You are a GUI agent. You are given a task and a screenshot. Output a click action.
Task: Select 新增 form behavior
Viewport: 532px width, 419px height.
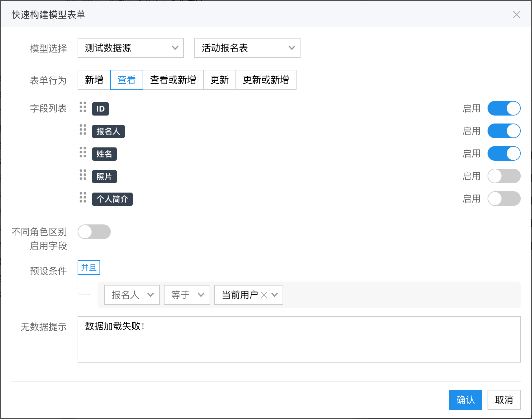94,80
